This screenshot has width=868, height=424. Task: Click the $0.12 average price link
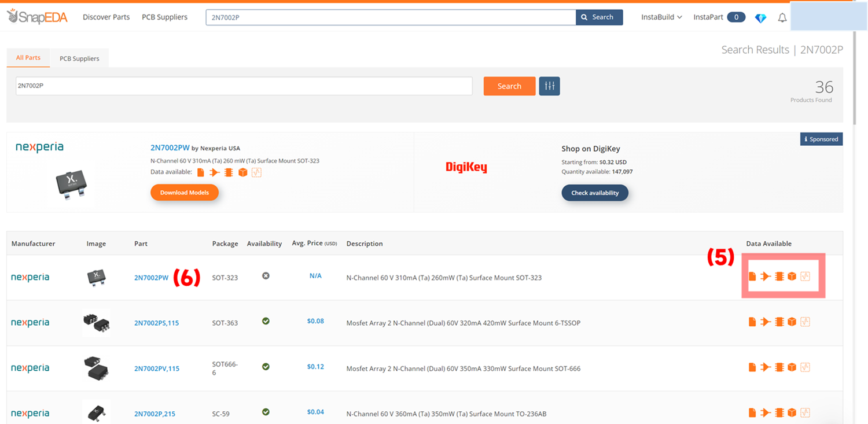[315, 367]
